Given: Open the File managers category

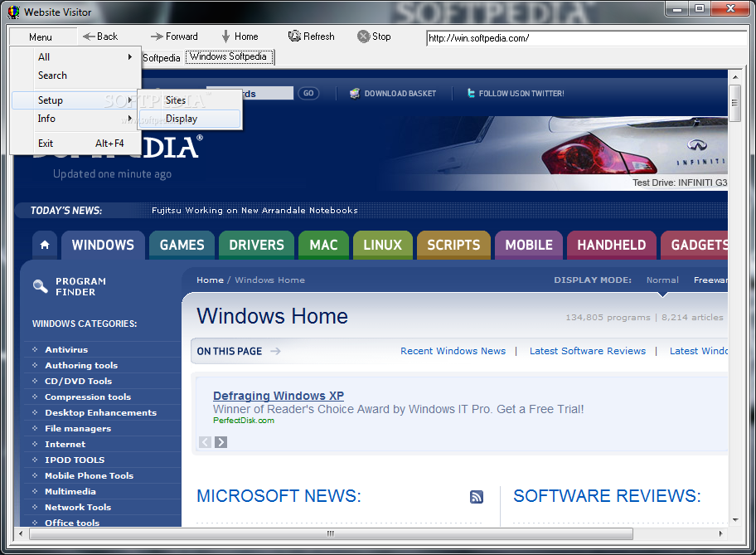Looking at the screenshot, I should point(78,429).
